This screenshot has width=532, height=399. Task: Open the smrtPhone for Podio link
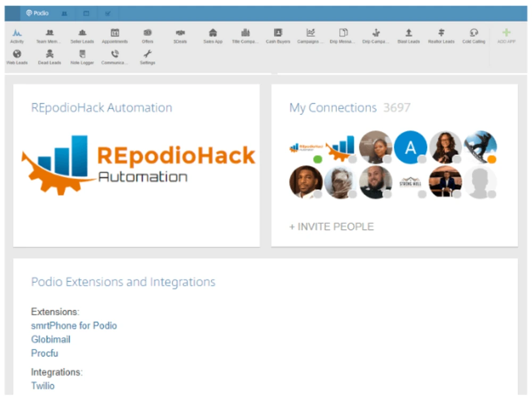coord(74,326)
